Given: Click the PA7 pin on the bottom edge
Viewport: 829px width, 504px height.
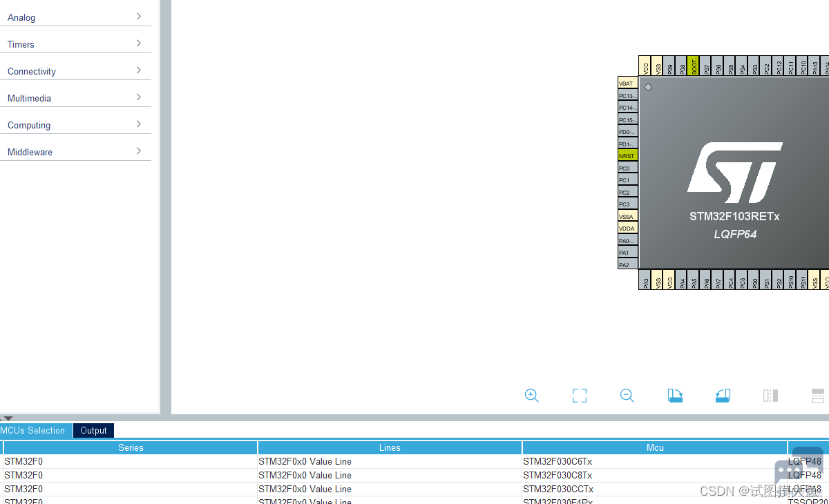Looking at the screenshot, I should [x=717, y=279].
